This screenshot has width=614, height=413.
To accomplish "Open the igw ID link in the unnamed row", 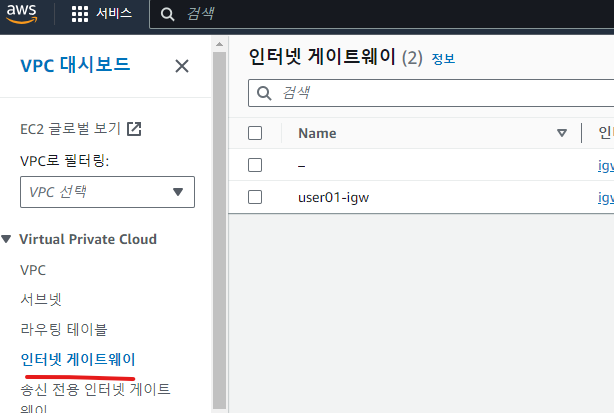I will pyautogui.click(x=606, y=166).
